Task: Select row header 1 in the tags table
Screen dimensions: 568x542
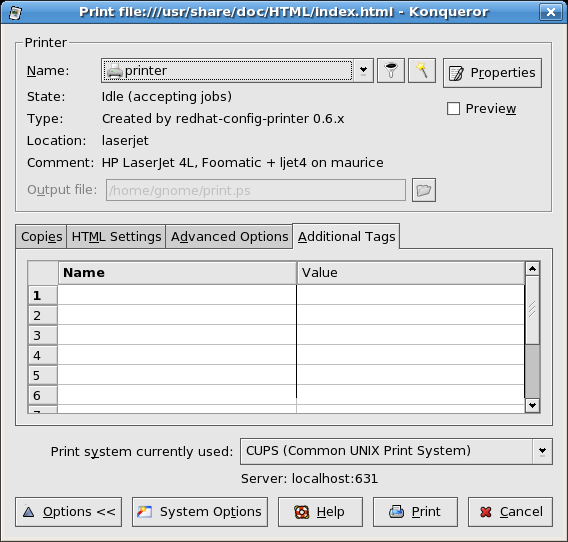Action: pyautogui.click(x=43, y=295)
